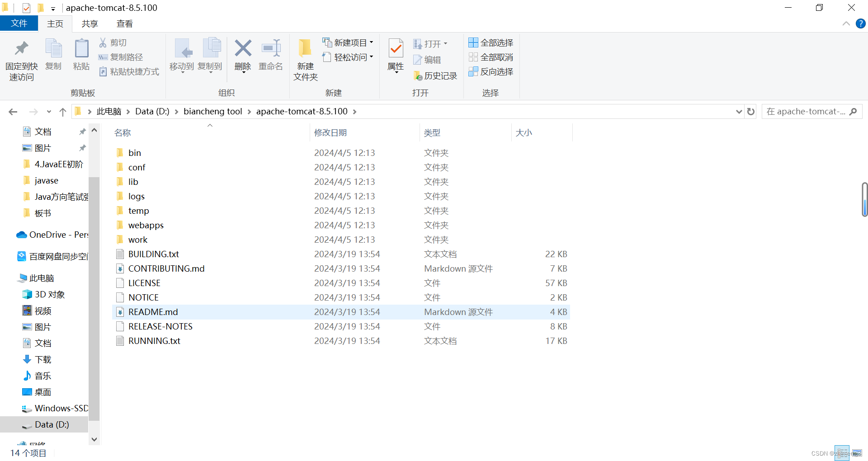Open the quick access toolbar customize dropdown
Screen dimensions: 868x461
53,9
